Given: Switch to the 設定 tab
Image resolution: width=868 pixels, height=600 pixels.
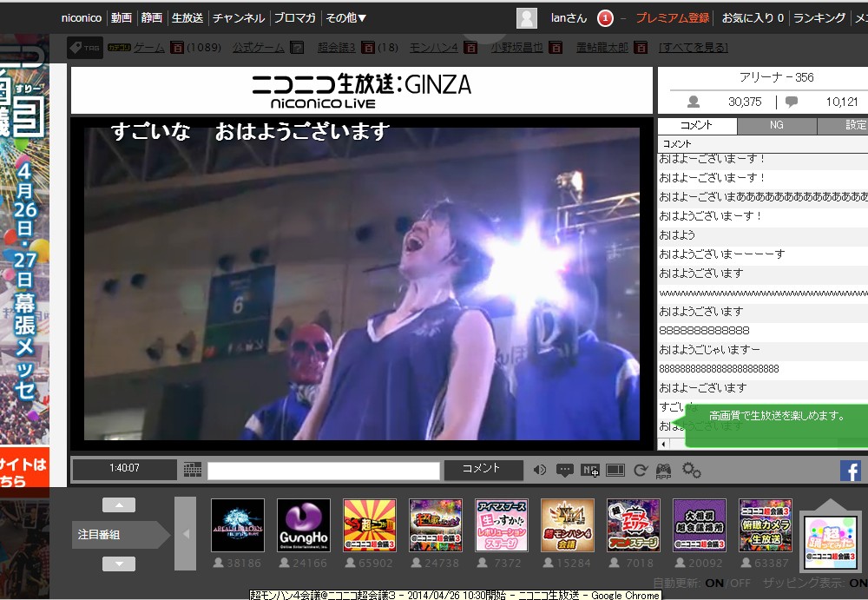Looking at the screenshot, I should pyautogui.click(x=843, y=125).
